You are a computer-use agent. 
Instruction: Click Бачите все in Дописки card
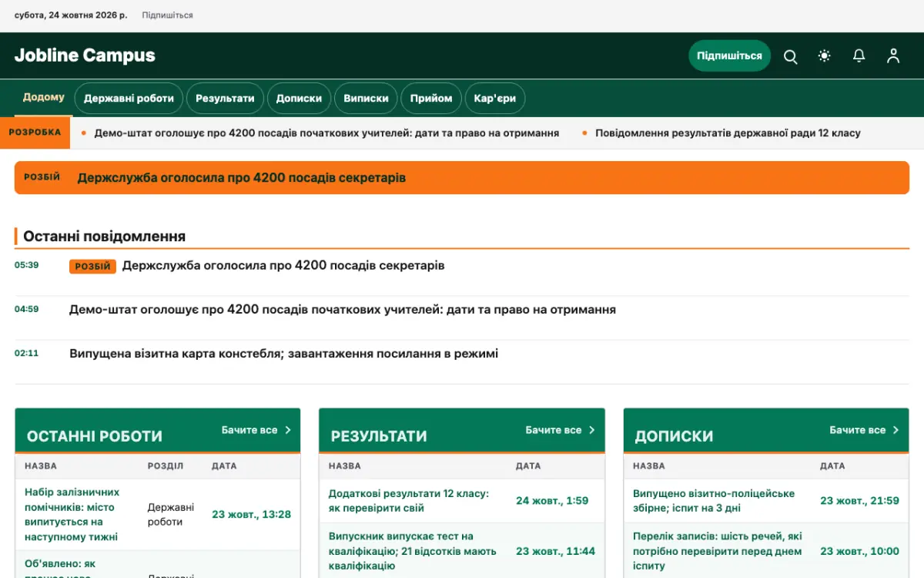865,430
